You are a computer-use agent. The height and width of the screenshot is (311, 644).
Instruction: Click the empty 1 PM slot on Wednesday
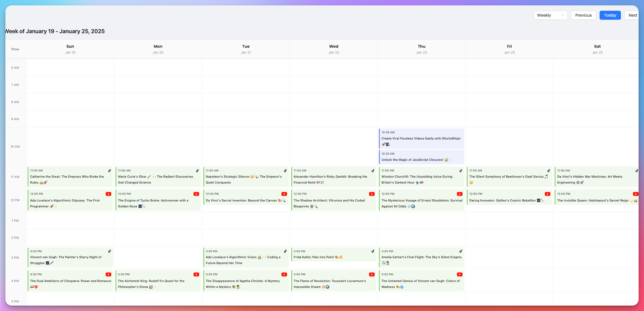334,221
